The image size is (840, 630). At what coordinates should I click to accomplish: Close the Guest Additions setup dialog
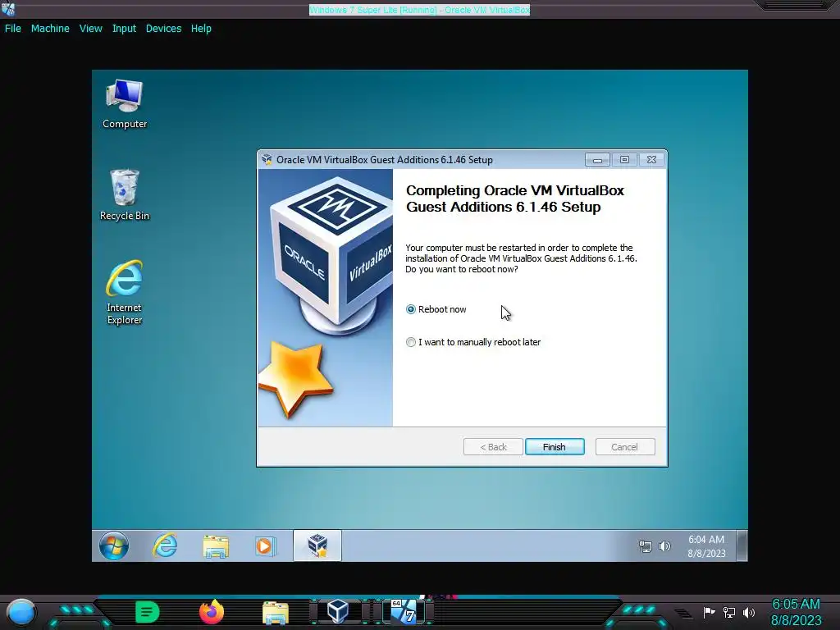(x=651, y=160)
